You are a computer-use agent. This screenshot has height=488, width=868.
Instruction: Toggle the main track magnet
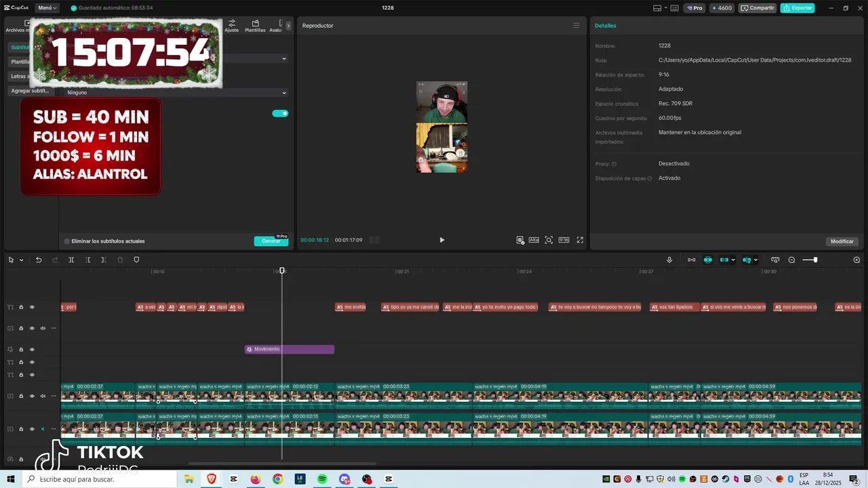691,260
